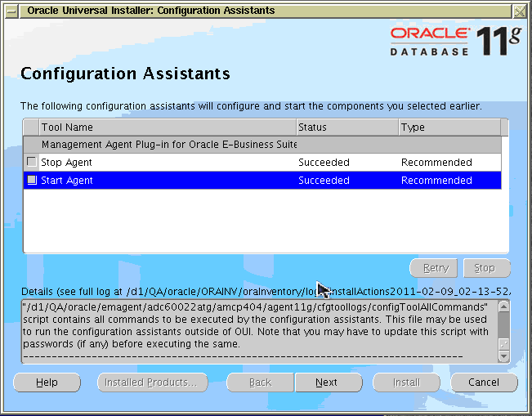The image size is (532, 416).
Task: Select the Stop Agent row name
Action: pos(66,163)
